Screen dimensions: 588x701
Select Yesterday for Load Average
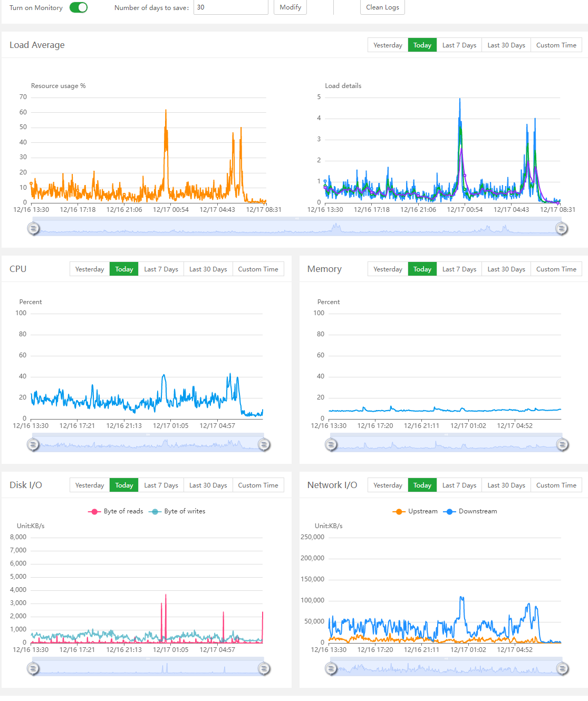pos(388,45)
